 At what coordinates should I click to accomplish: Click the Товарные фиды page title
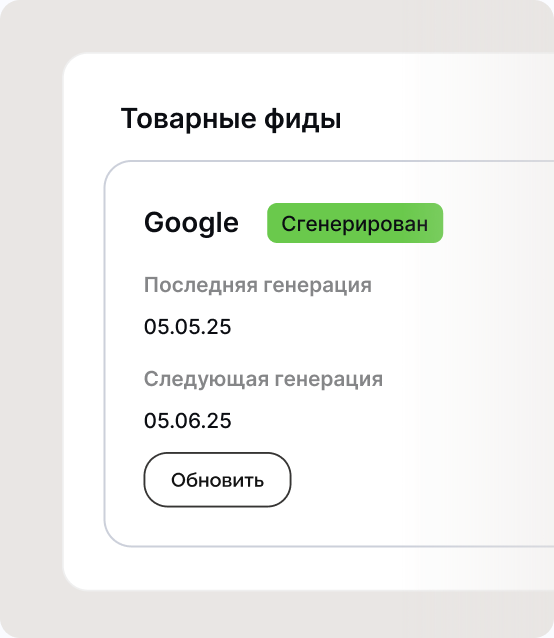(x=231, y=119)
